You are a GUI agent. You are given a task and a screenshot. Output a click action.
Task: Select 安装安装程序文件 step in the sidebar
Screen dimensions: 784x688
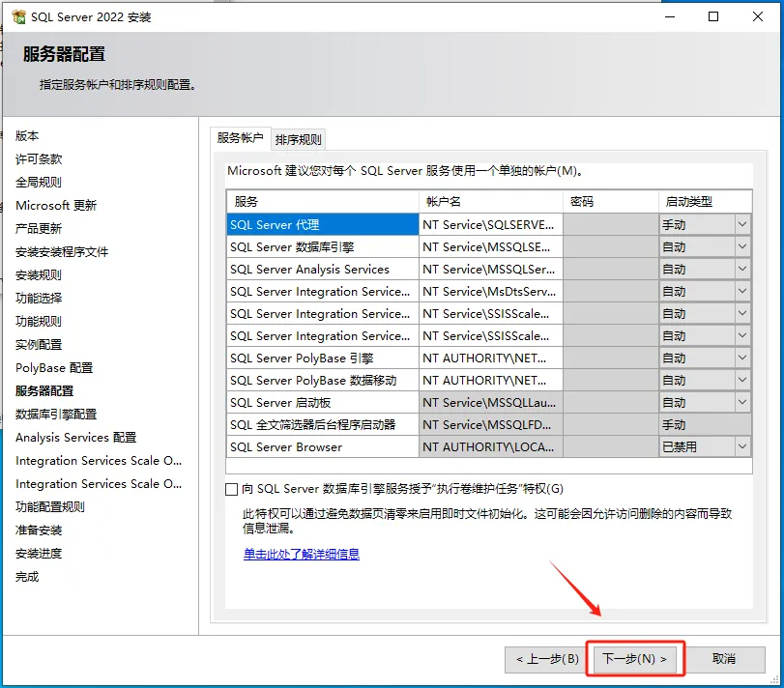click(62, 252)
